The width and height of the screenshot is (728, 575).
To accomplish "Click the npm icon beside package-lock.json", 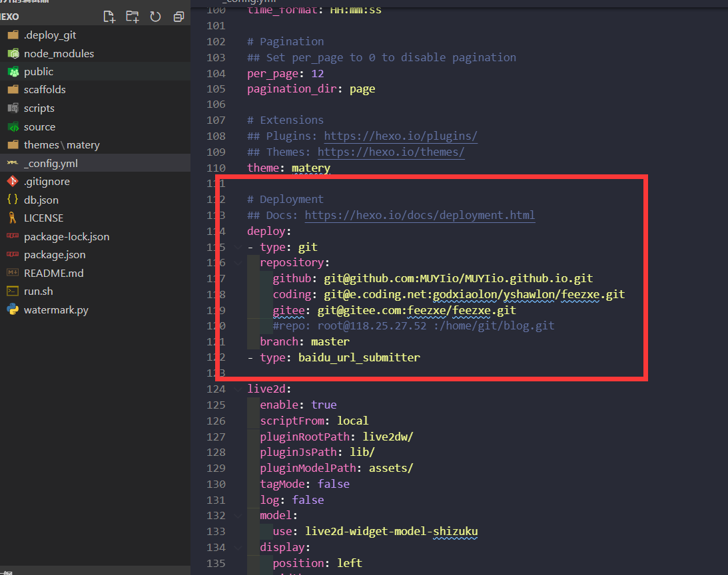I will [x=13, y=236].
